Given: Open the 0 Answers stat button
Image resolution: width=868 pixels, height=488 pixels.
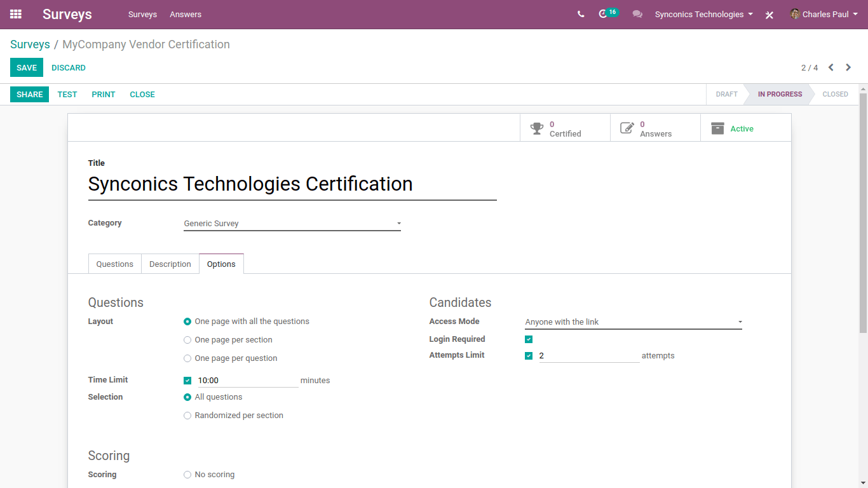Looking at the screenshot, I should 655,128.
